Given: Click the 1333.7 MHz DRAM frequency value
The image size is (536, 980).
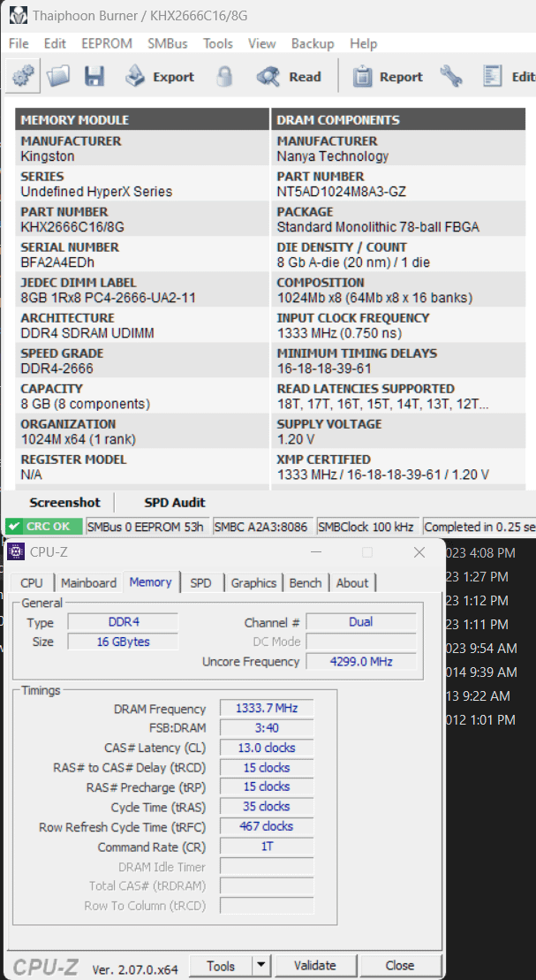Looking at the screenshot, I should 266,708.
